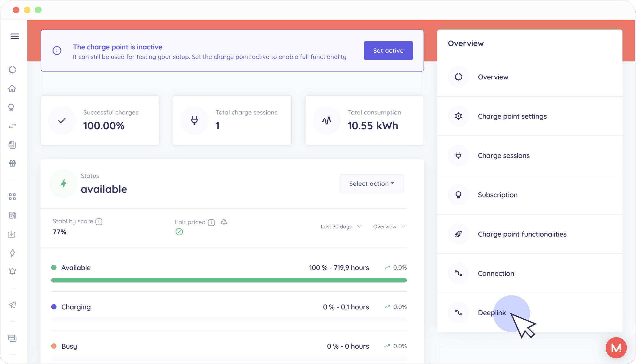Click the Set active button
Image resolution: width=636 pixels, height=364 pixels.
tap(388, 51)
